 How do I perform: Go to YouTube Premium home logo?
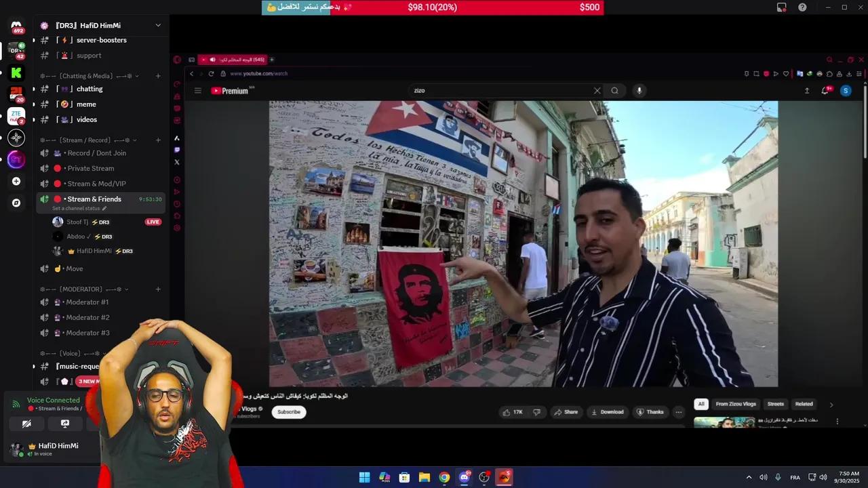tap(232, 91)
